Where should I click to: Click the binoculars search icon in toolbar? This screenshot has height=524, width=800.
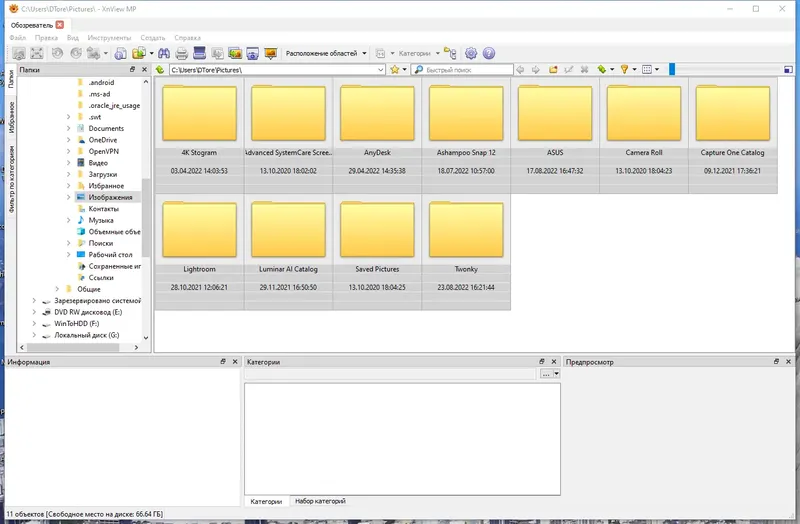164,53
